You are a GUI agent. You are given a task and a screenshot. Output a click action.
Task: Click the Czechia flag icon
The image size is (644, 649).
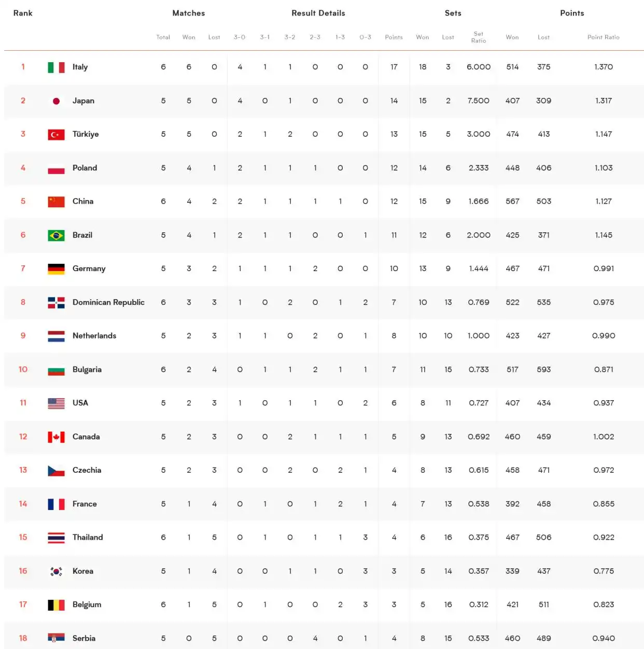(x=56, y=471)
